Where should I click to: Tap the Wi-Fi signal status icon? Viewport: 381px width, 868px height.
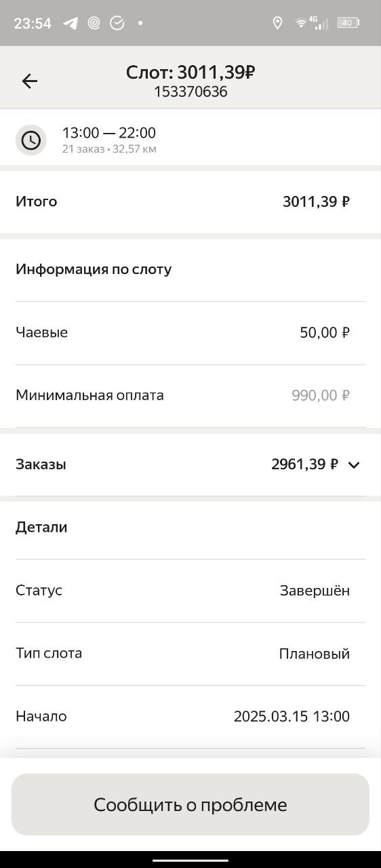point(301,23)
